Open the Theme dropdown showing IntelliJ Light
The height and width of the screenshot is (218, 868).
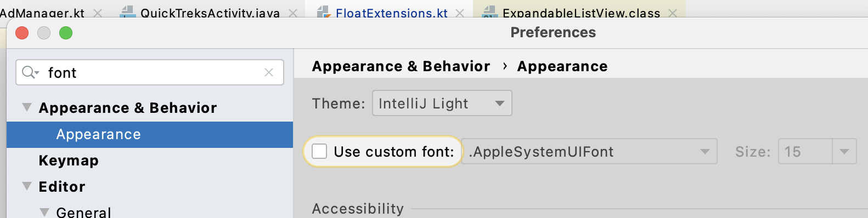pos(442,103)
